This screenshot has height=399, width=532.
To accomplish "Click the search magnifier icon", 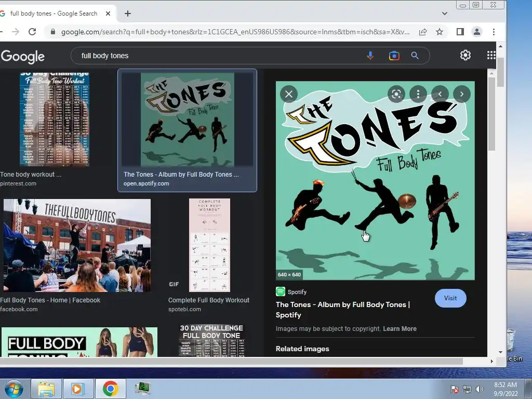I will coord(415,55).
